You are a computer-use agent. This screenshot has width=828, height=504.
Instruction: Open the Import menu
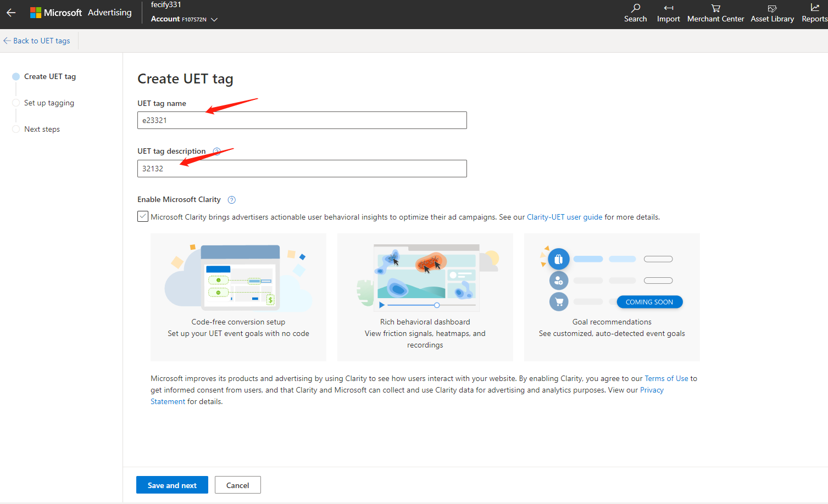[668, 13]
